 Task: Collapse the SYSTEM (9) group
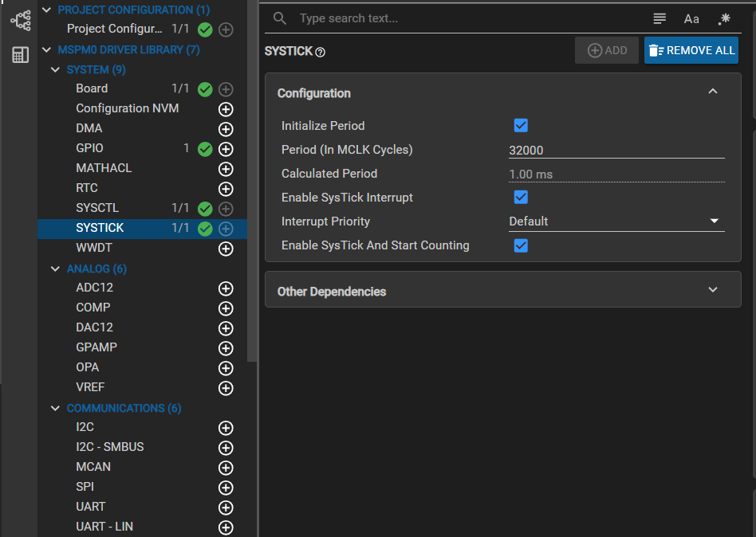pyautogui.click(x=56, y=70)
